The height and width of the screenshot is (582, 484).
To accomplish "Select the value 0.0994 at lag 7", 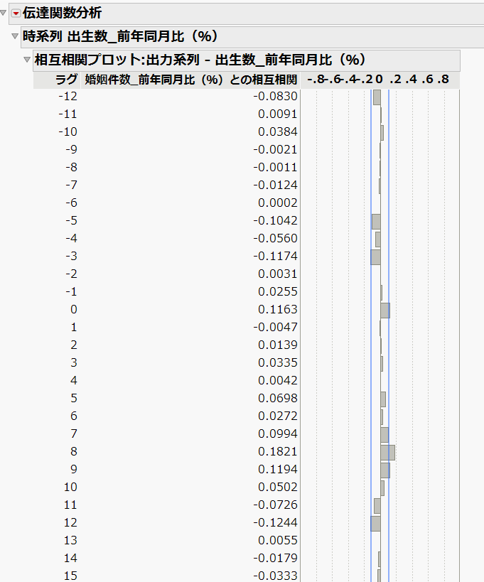I will click(278, 434).
